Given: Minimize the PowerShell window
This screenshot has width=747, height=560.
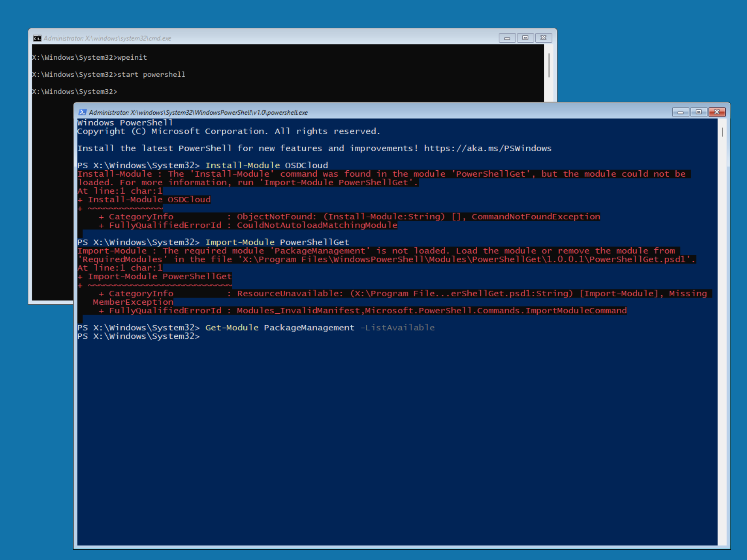Looking at the screenshot, I should pyautogui.click(x=680, y=112).
